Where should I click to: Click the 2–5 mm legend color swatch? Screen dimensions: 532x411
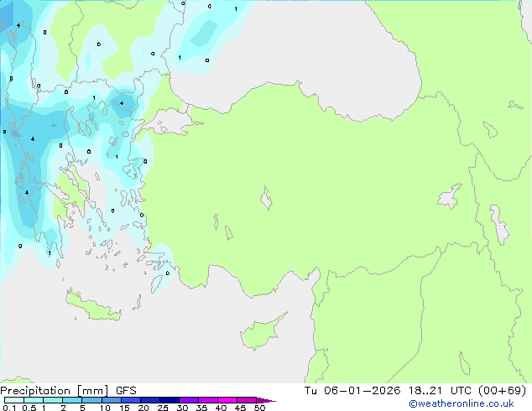[72, 400]
